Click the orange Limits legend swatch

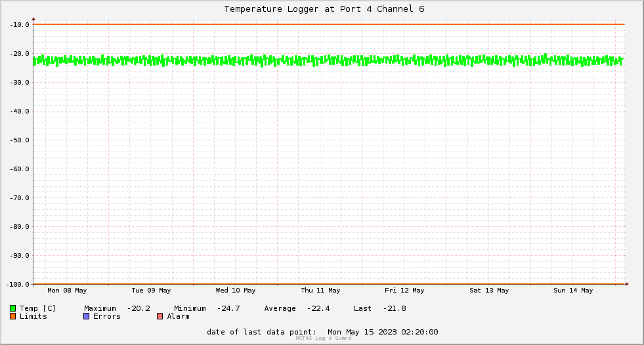[x=12, y=316]
